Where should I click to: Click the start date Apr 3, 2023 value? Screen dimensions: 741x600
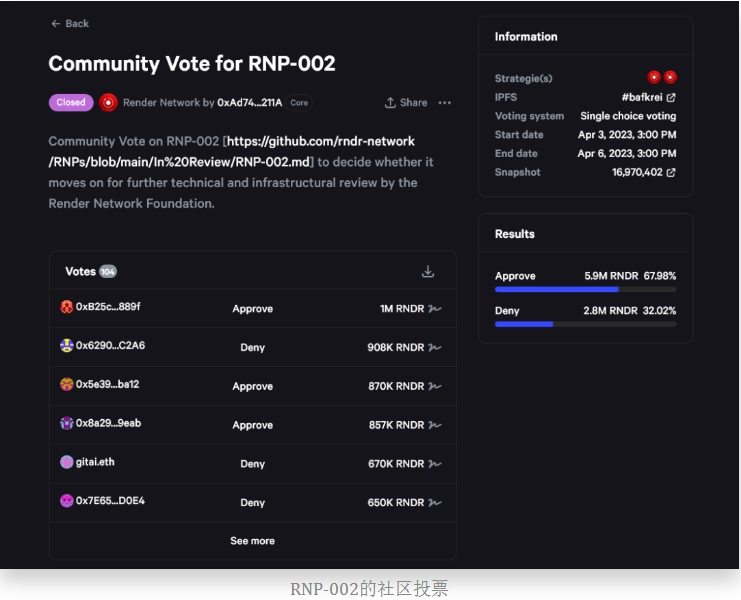(x=627, y=135)
